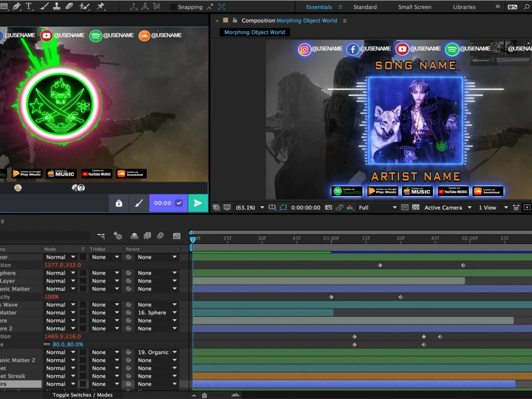Enable motion blur icon in timeline

coord(160,236)
